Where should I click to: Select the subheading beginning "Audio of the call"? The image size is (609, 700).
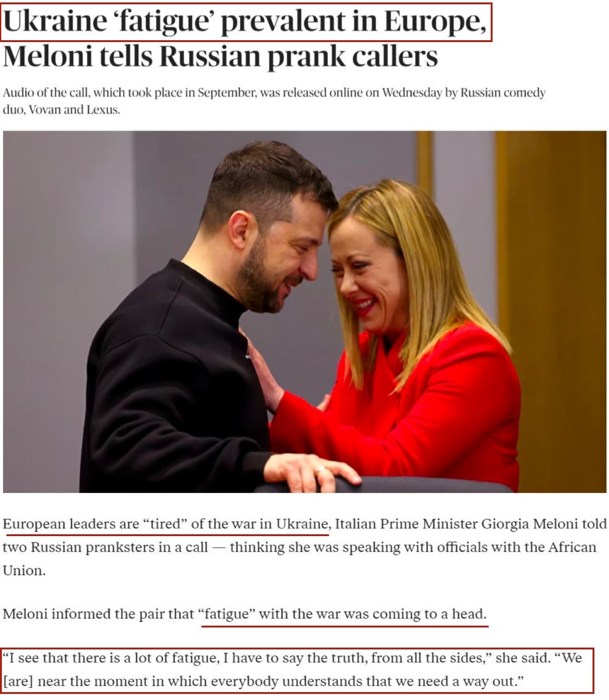click(274, 101)
